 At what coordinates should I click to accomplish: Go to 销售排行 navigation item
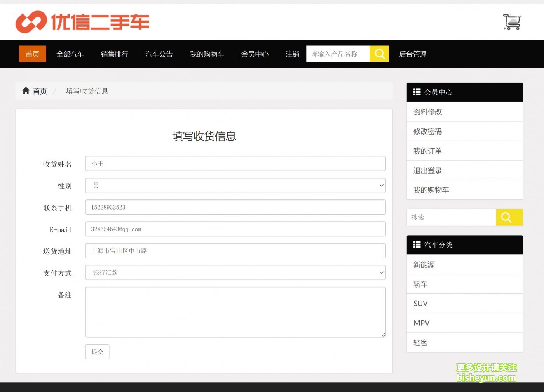pos(114,54)
